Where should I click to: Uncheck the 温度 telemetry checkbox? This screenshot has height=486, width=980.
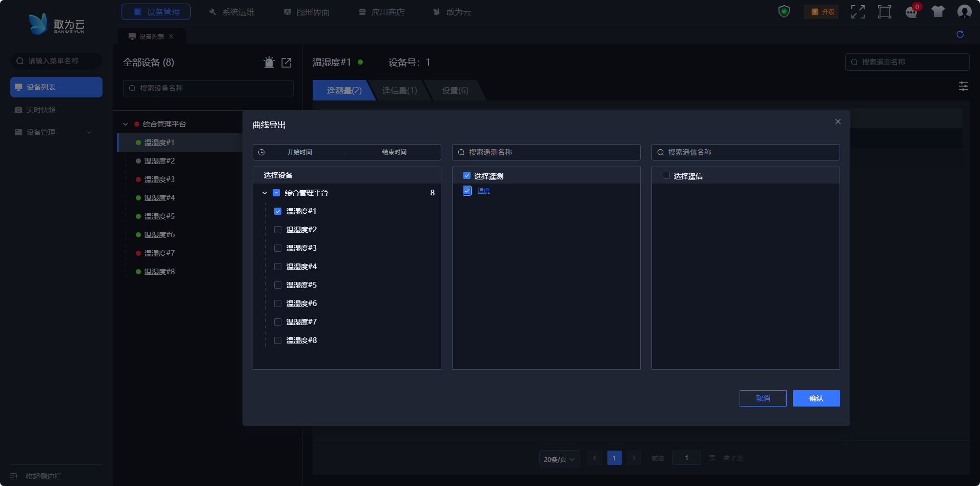(467, 191)
